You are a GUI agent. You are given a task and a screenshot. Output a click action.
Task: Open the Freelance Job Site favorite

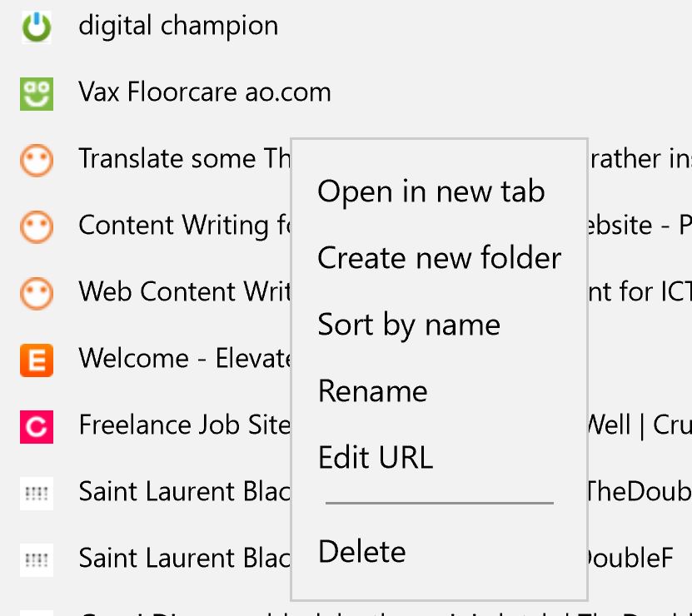pos(185,425)
